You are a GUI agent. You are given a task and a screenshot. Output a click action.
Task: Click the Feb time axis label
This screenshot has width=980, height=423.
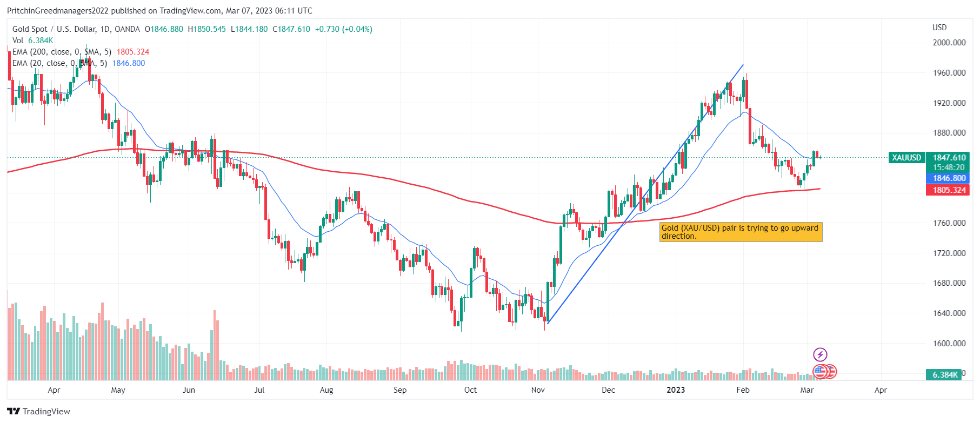[x=743, y=390]
